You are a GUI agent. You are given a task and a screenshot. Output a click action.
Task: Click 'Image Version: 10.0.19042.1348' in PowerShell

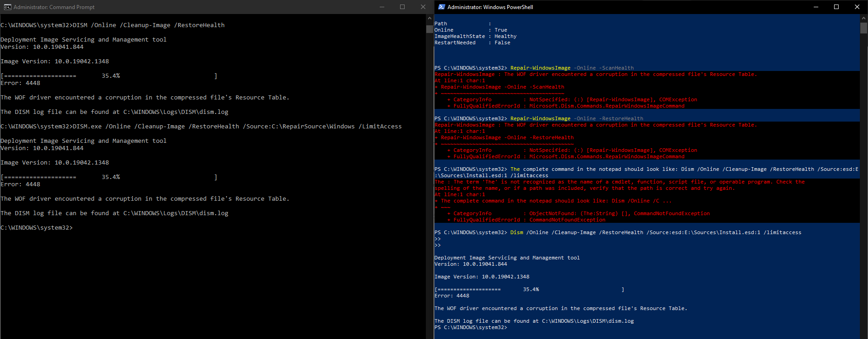482,277
